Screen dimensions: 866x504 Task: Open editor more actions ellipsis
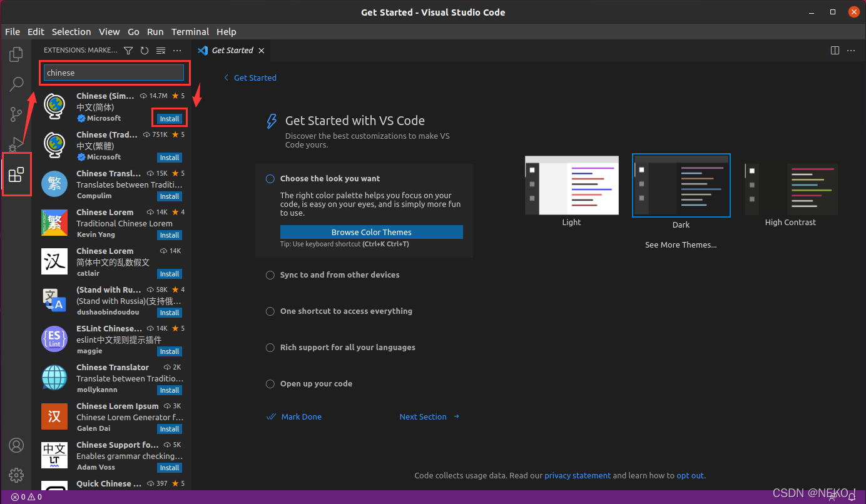[851, 50]
